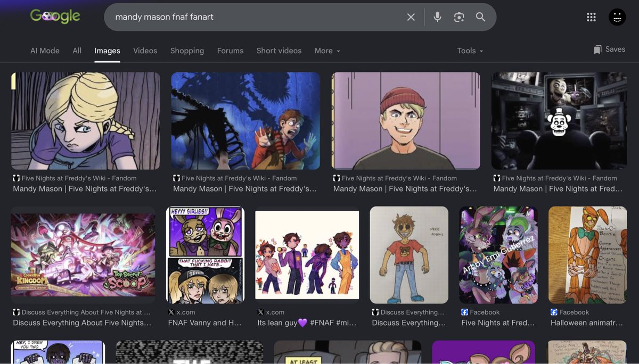Open 'Five Nights at Fred...' Facebook result
This screenshot has width=639, height=364.
[498, 322]
